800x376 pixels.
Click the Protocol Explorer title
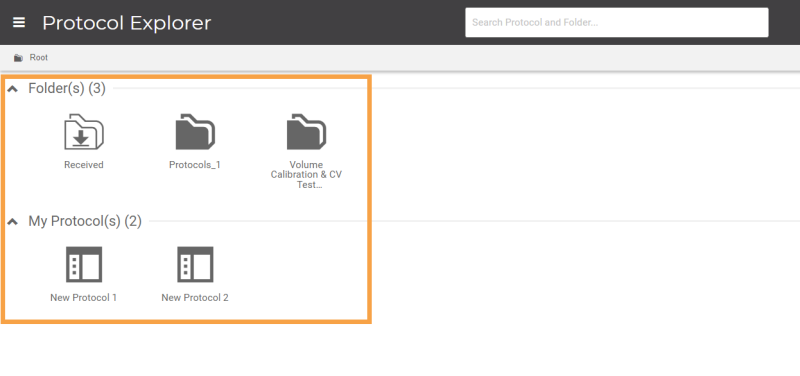127,23
